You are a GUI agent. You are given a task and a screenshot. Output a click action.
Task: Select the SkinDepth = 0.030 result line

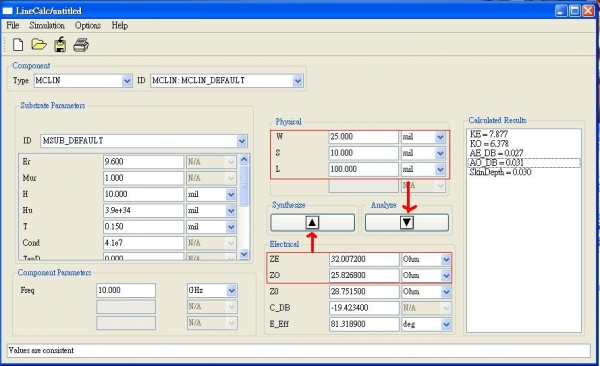(x=500, y=172)
